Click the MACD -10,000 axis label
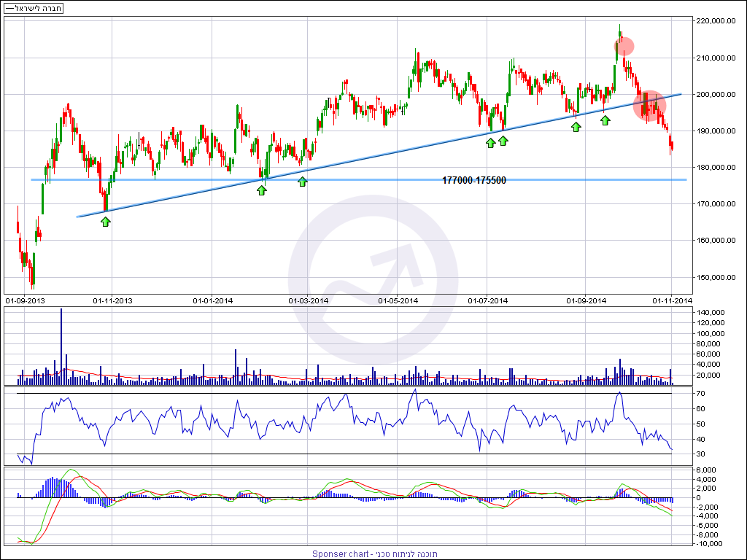 click(x=711, y=543)
